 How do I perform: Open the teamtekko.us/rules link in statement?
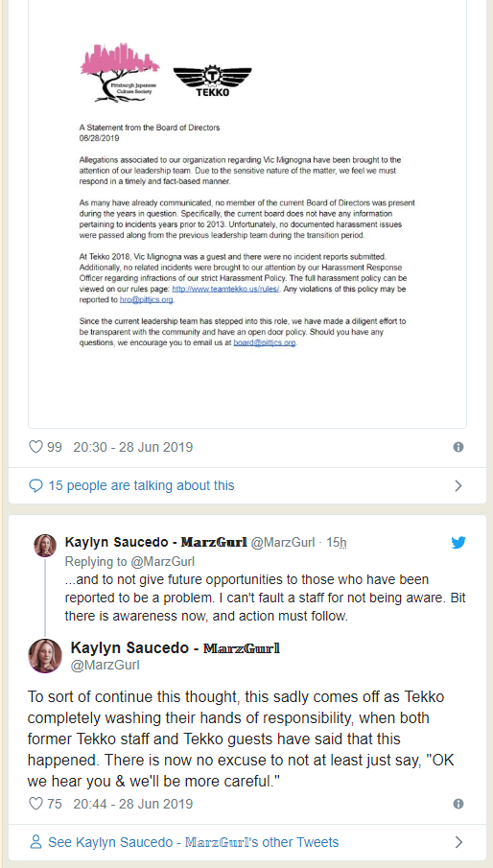(226, 289)
